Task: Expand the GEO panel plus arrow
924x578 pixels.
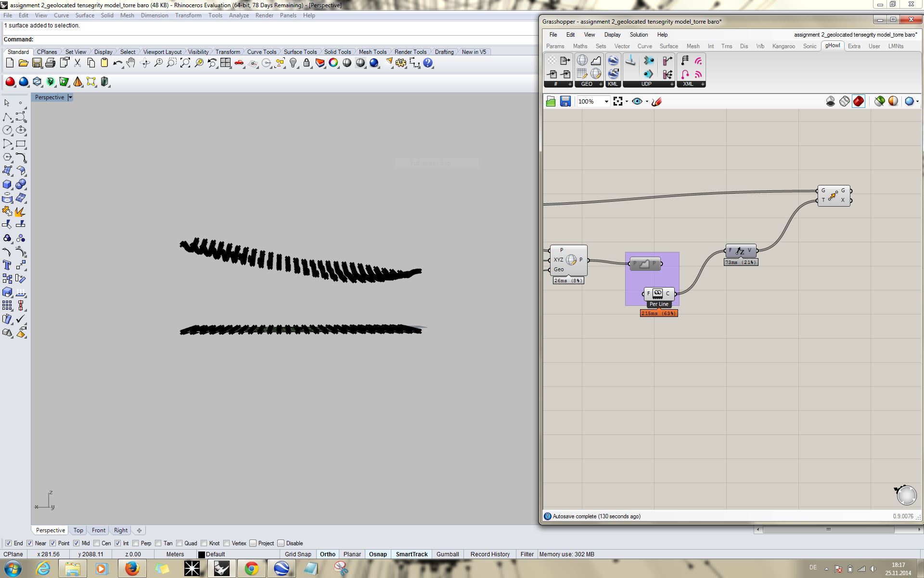Action: [x=601, y=84]
